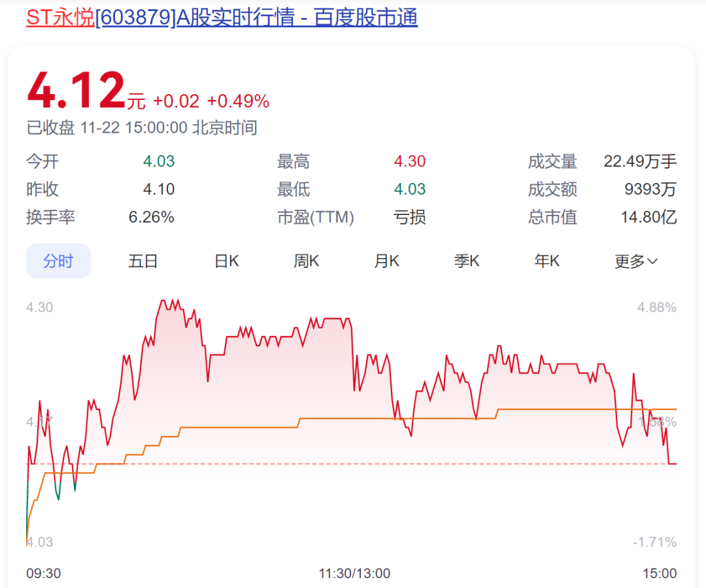Click the 6.26% turnover rate value

[x=152, y=217]
